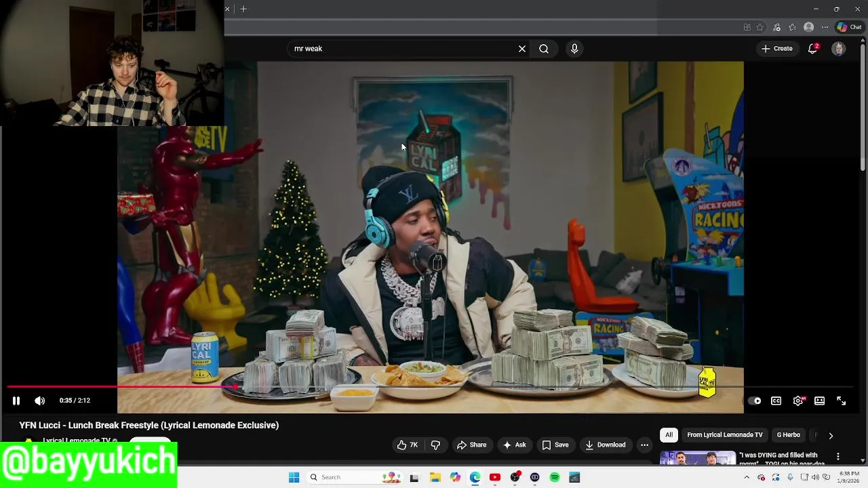Like the video with 7K likes
This screenshot has height=488, width=868.
click(x=408, y=445)
